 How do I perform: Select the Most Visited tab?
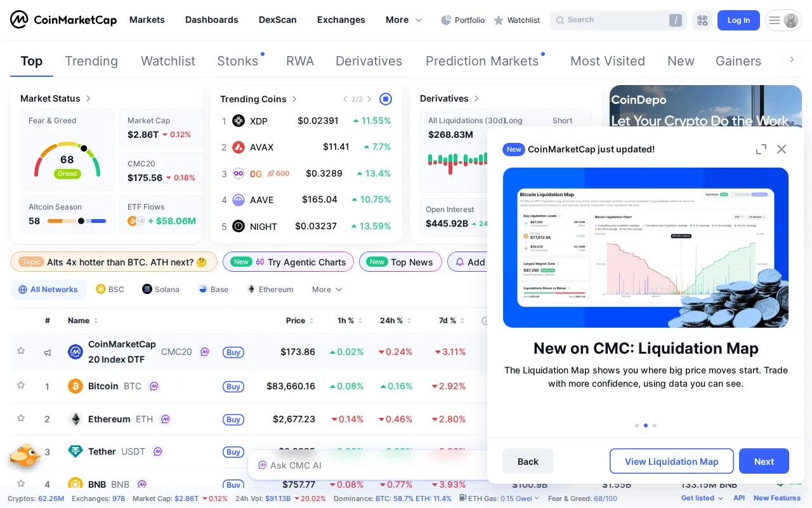[608, 61]
